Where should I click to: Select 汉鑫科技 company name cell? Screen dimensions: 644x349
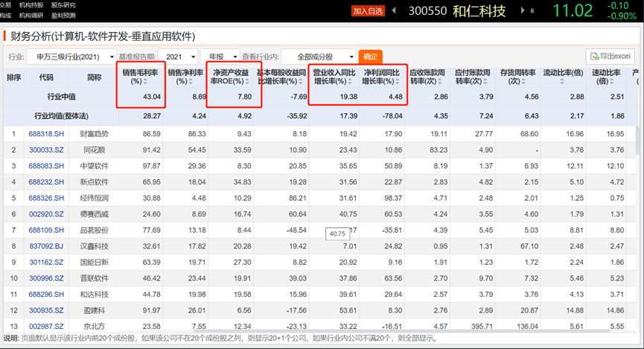click(95, 246)
